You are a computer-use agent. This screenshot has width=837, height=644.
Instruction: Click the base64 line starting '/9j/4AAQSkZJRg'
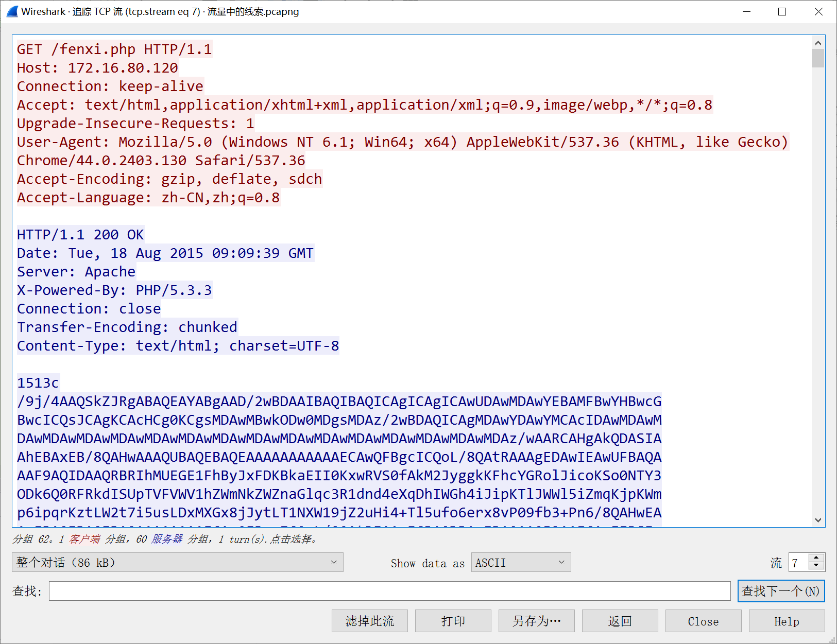click(339, 402)
